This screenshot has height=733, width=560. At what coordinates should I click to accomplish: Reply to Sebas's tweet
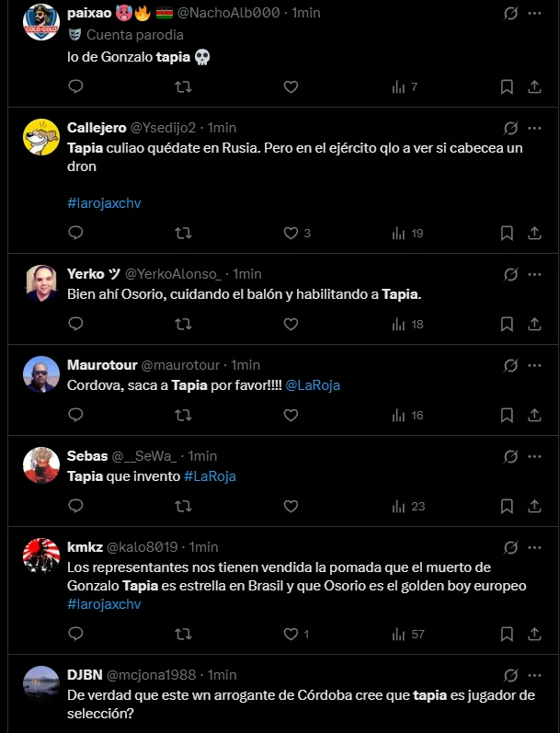[x=76, y=506]
